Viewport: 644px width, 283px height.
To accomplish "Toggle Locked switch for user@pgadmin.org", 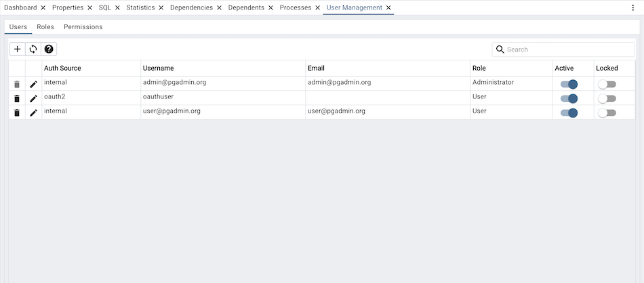I will 607,113.
